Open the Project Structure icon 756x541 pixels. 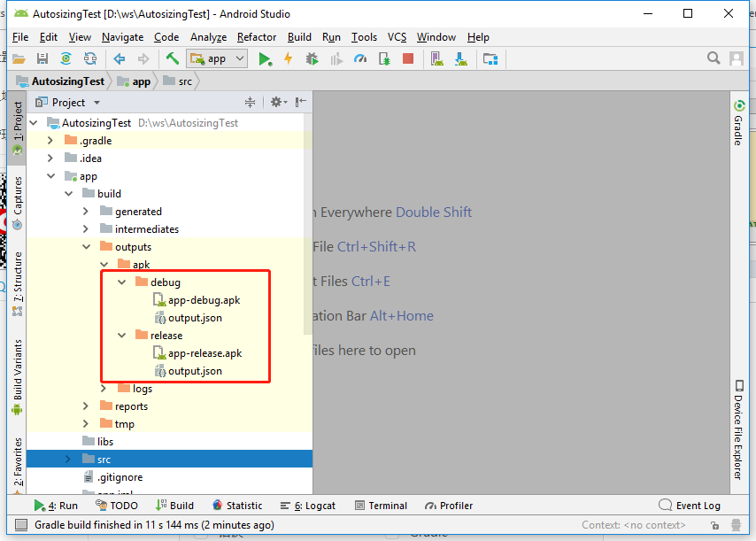tap(490, 58)
